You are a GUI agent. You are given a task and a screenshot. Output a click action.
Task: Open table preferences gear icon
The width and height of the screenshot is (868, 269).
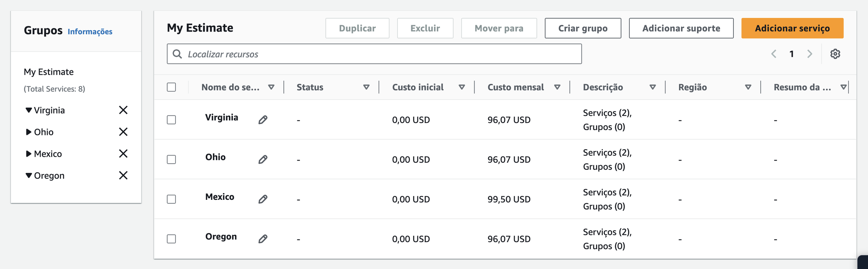point(835,54)
